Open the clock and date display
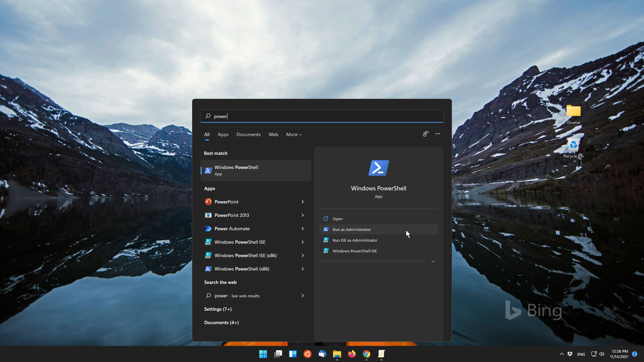Screen dimensions: 644x362 (619, 354)
